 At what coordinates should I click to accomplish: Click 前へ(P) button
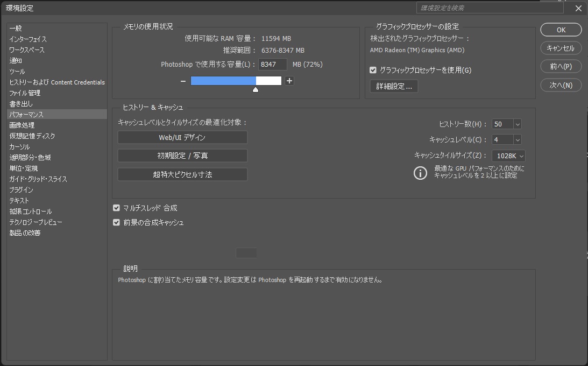tap(561, 66)
